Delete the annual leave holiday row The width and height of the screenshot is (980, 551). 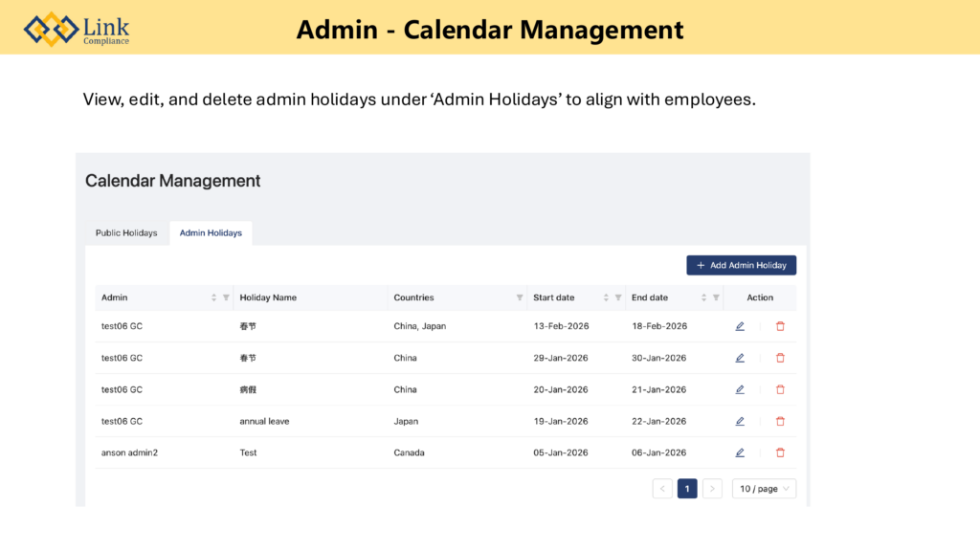pos(780,421)
